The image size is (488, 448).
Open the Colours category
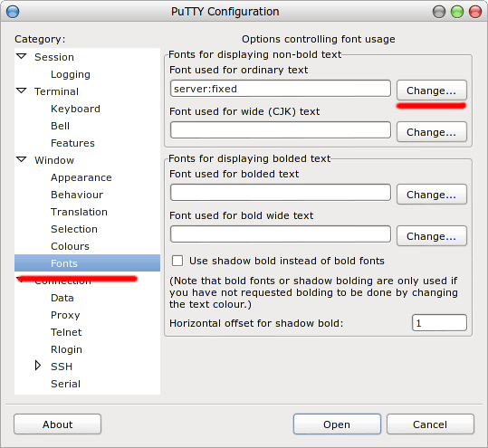coord(70,246)
